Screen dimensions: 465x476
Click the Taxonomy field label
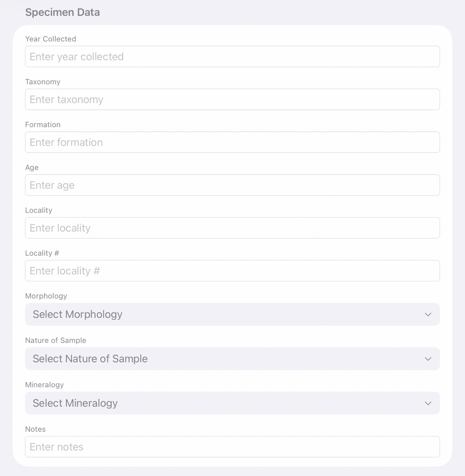point(43,82)
